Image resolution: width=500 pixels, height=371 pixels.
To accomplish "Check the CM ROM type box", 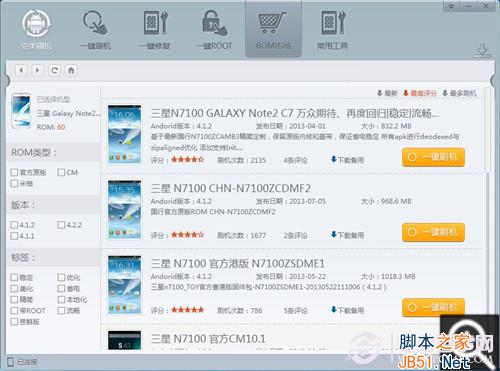I will tap(61, 172).
